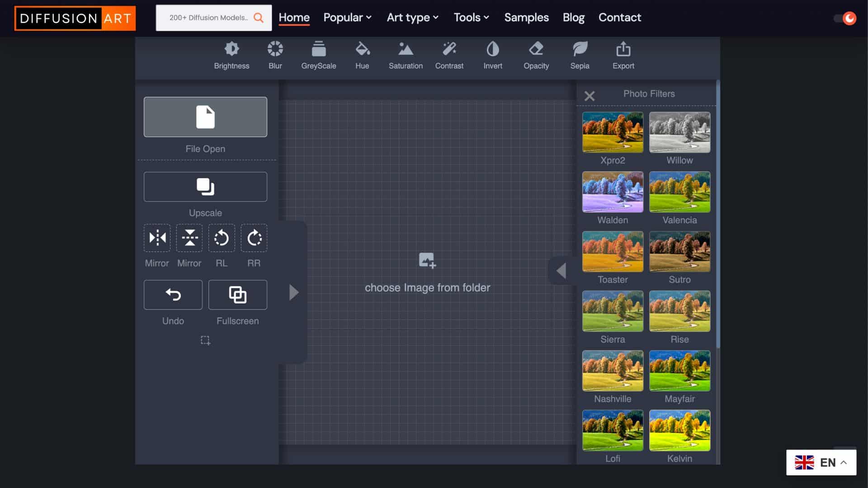868x488 pixels.
Task: Expand the Tools dropdown menu
Action: pyautogui.click(x=472, y=17)
